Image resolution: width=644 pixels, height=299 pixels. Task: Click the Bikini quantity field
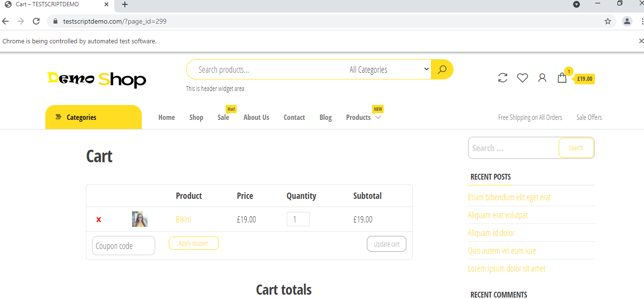(x=298, y=219)
